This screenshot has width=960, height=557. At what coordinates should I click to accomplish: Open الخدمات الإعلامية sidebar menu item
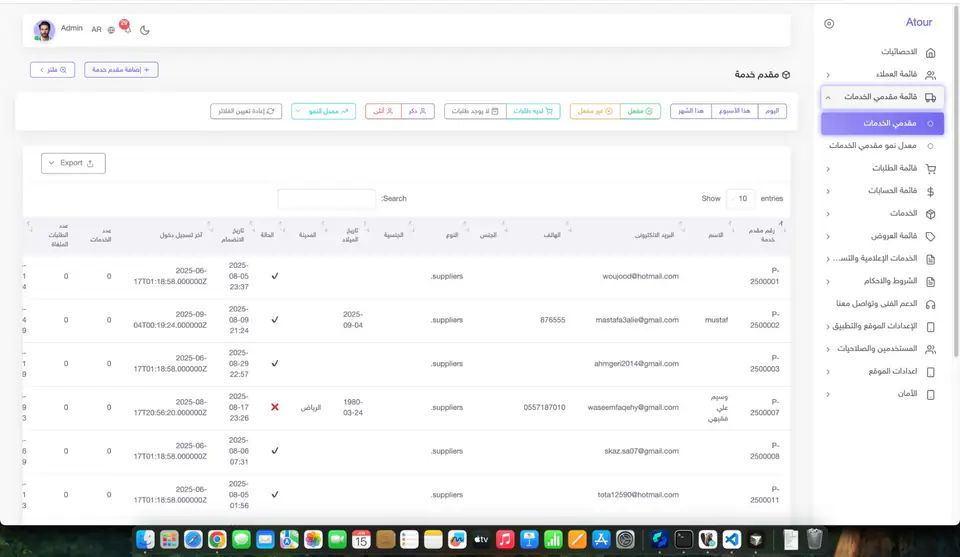882,259
